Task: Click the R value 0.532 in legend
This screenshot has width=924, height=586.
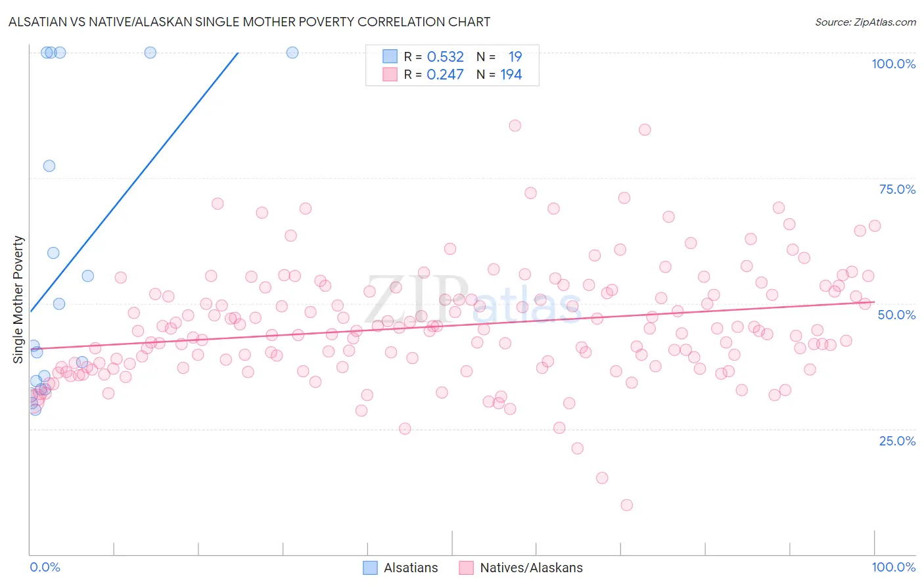Action: 446,56
